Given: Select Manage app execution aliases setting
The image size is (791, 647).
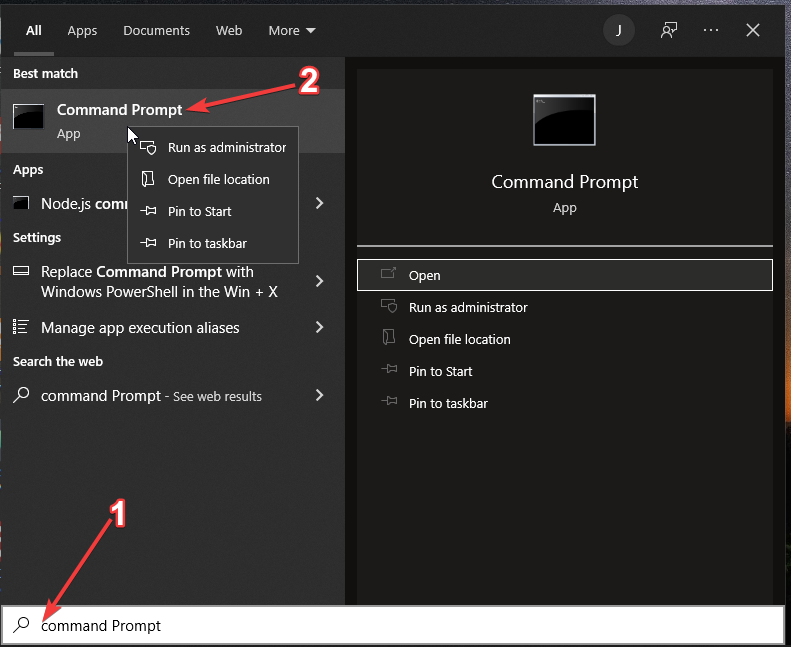Looking at the screenshot, I should 173,327.
